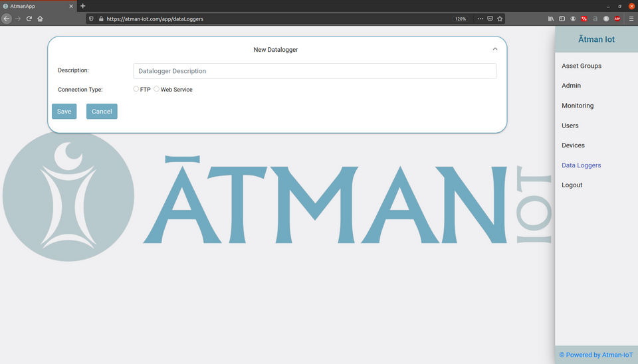Close the Firefox window
This screenshot has height=364, width=638.
(631, 6)
